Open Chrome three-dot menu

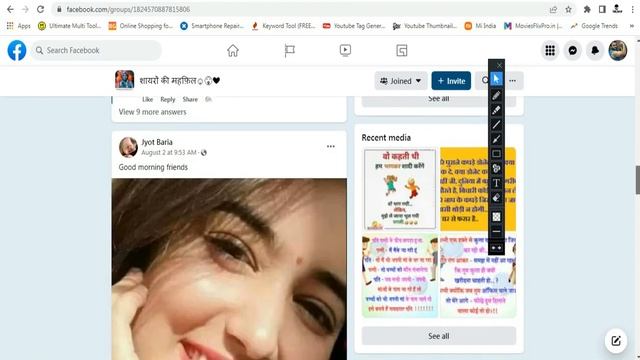633,9
